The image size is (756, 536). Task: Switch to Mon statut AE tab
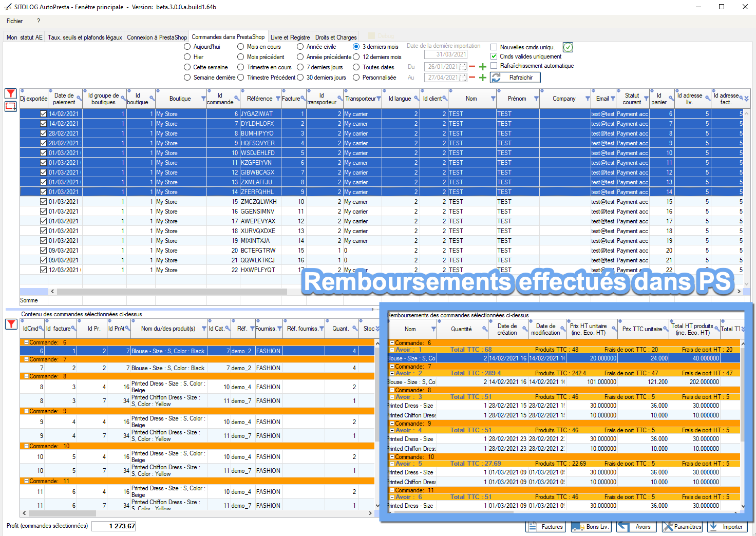[25, 37]
